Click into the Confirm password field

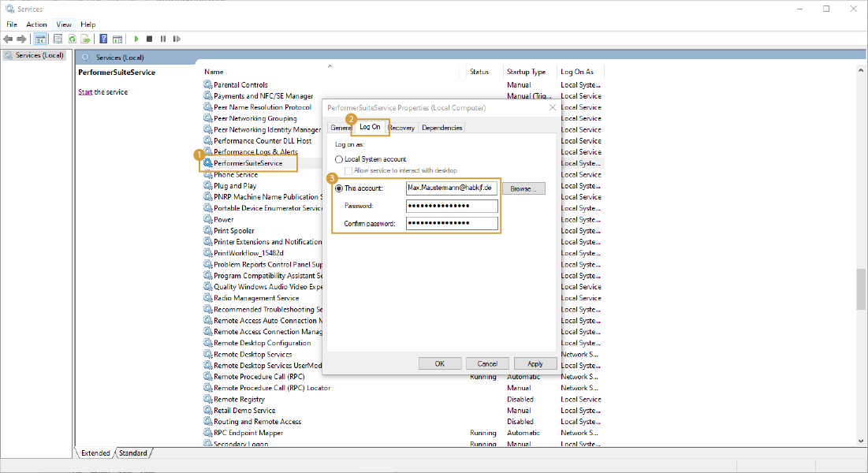tap(452, 224)
